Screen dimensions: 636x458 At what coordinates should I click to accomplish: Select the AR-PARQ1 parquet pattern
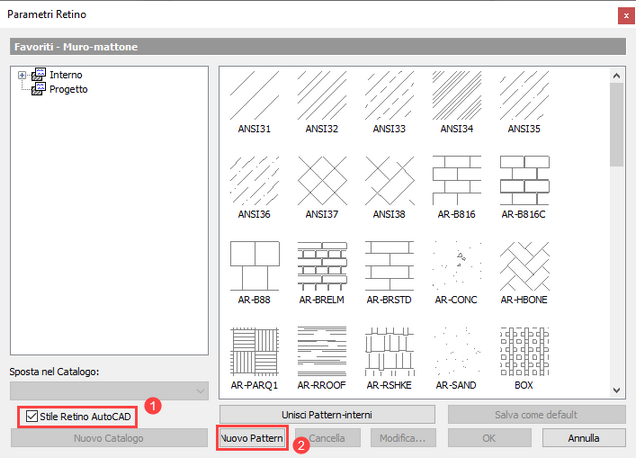point(254,359)
